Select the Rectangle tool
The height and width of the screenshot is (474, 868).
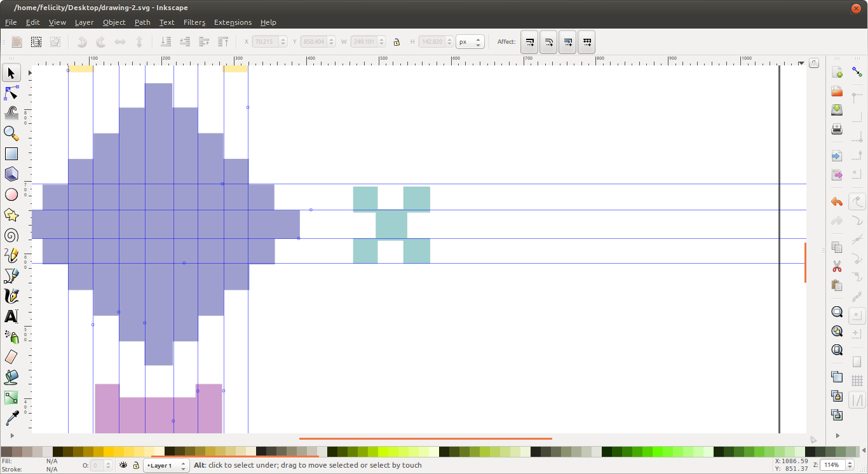pos(11,154)
